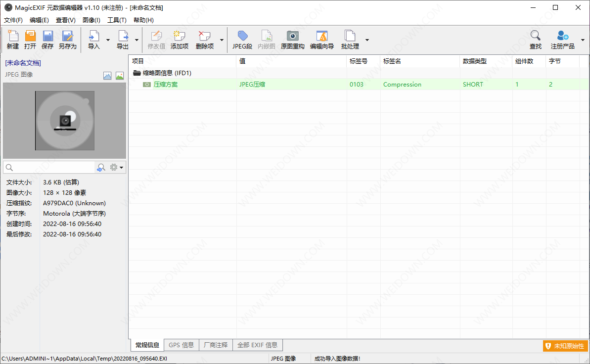The height and width of the screenshot is (364, 590).
Task: Switch to the 常规信息 tab
Action: [x=147, y=345]
